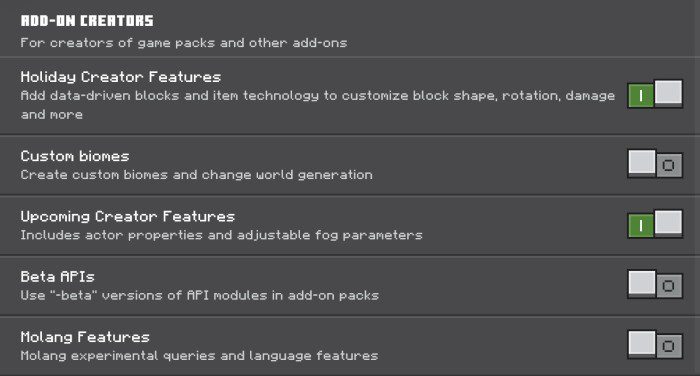This screenshot has height=376, width=700.
Task: Disable the Holiday Creator Features toggle
Action: click(x=655, y=94)
